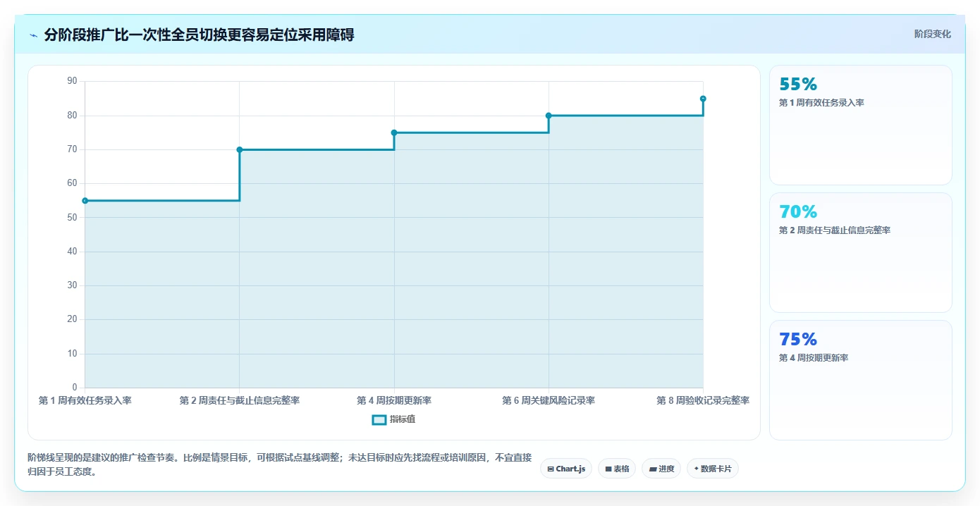
Task: Click the 数据卡片 tag chip
Action: tap(712, 469)
